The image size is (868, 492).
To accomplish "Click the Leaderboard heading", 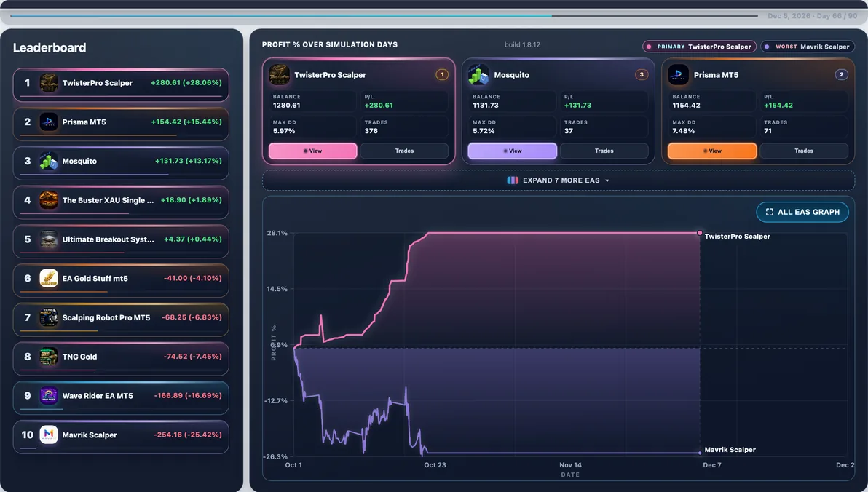I will 50,47.
